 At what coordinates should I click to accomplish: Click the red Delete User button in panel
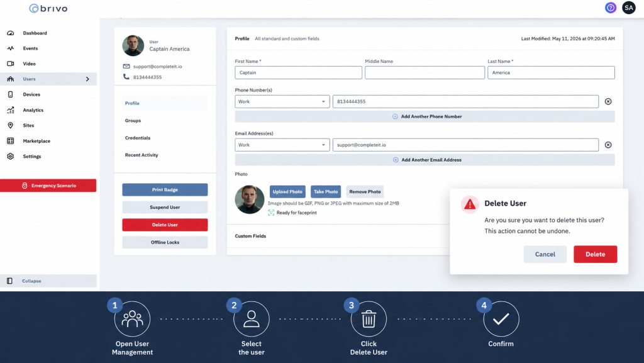[x=165, y=225]
